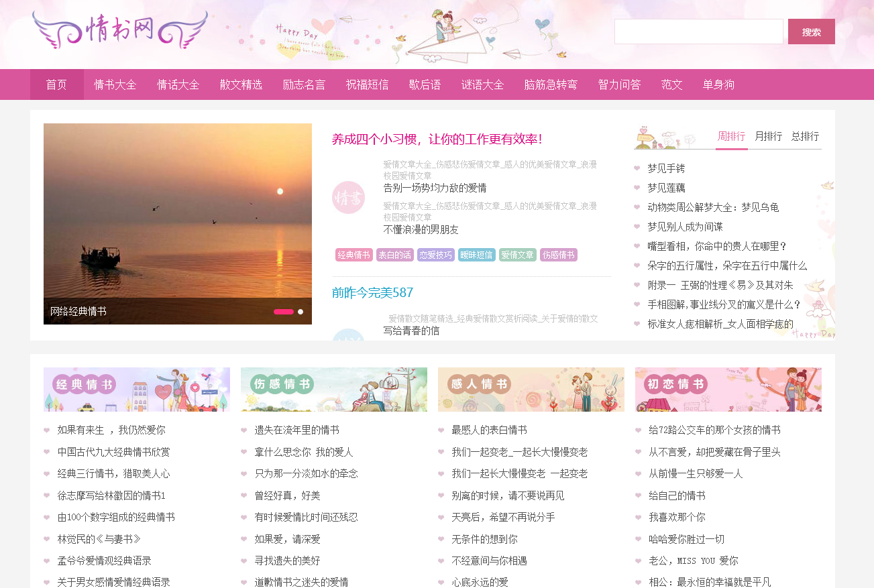Open 中国古代九大经典情书欣赏
This screenshot has width=874, height=588.
point(113,452)
